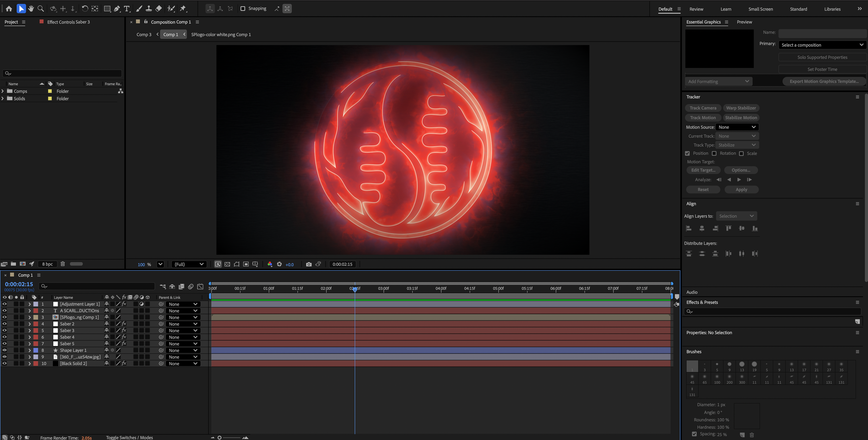
Task: Click the tracker Apply button
Action: (x=741, y=189)
